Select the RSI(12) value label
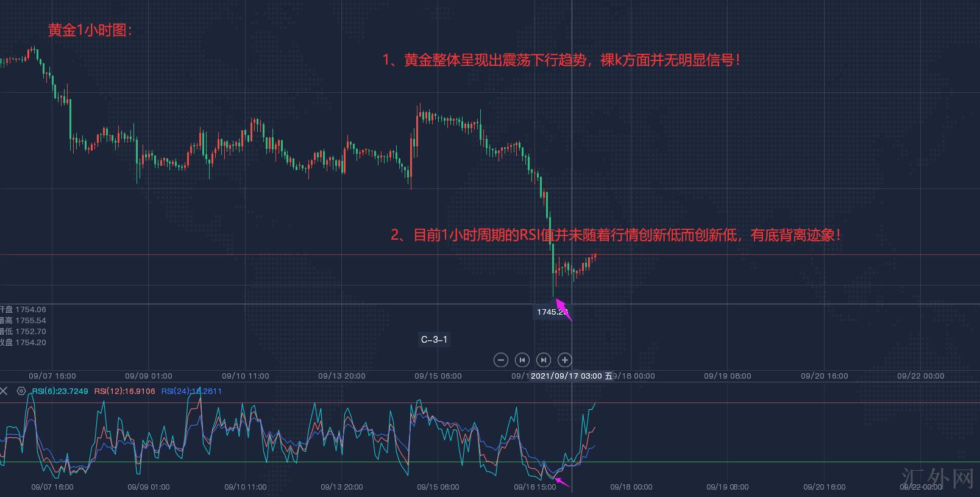Viewport: 980px width, 497px height. click(x=124, y=391)
